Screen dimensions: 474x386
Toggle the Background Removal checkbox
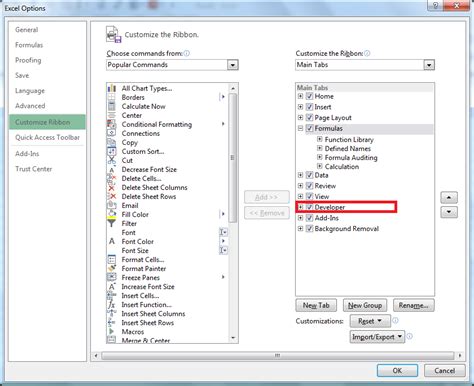pyautogui.click(x=309, y=229)
